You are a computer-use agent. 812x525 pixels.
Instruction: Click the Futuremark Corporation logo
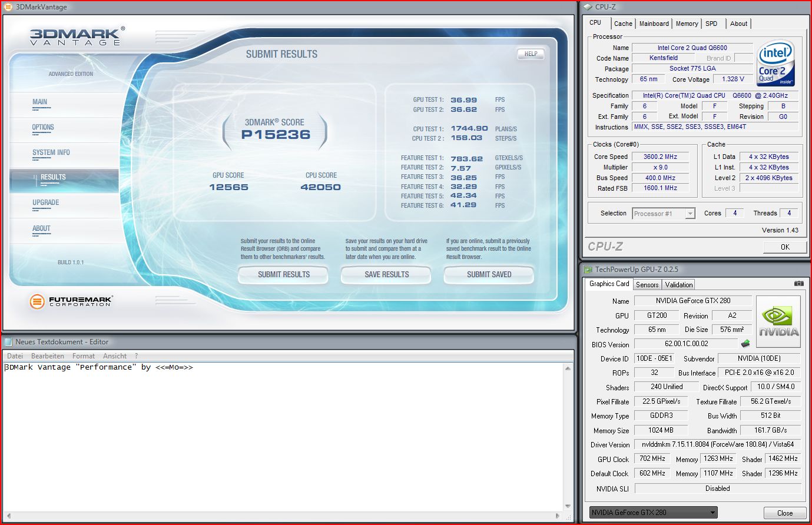pyautogui.click(x=71, y=301)
